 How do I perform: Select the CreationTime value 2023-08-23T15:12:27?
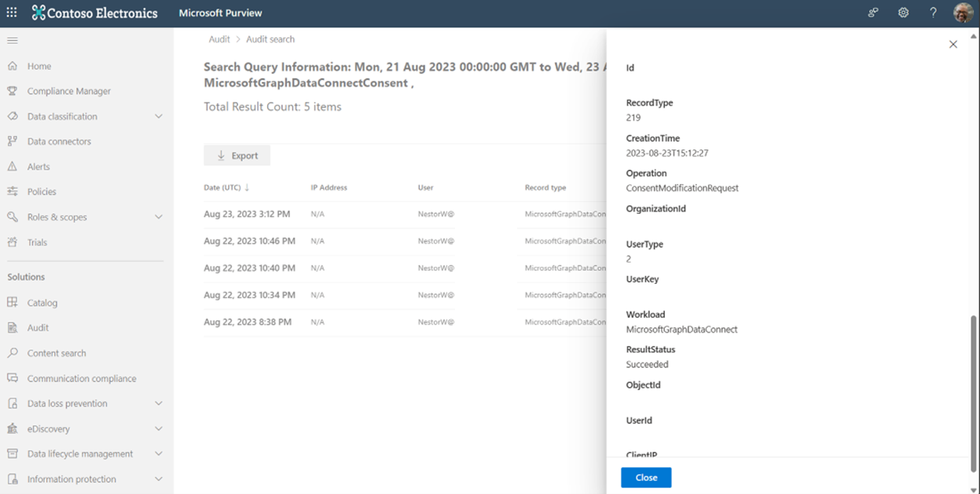click(x=667, y=153)
